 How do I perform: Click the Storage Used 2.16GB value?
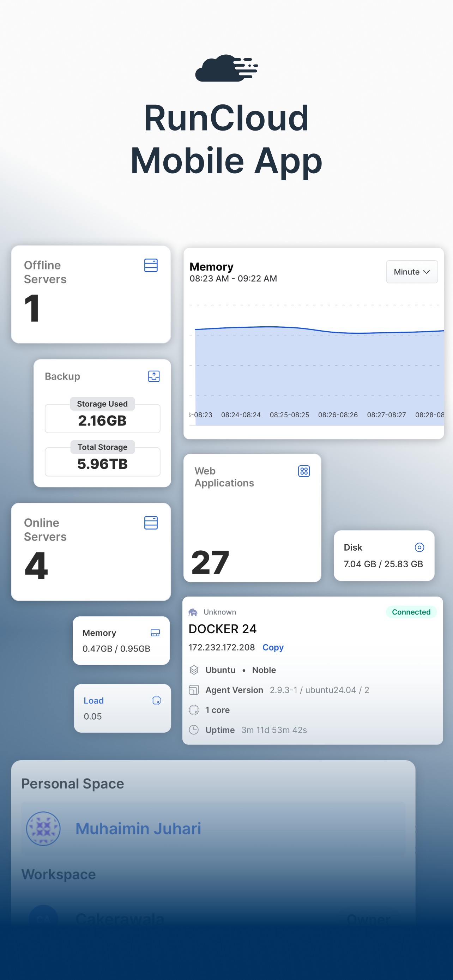102,421
